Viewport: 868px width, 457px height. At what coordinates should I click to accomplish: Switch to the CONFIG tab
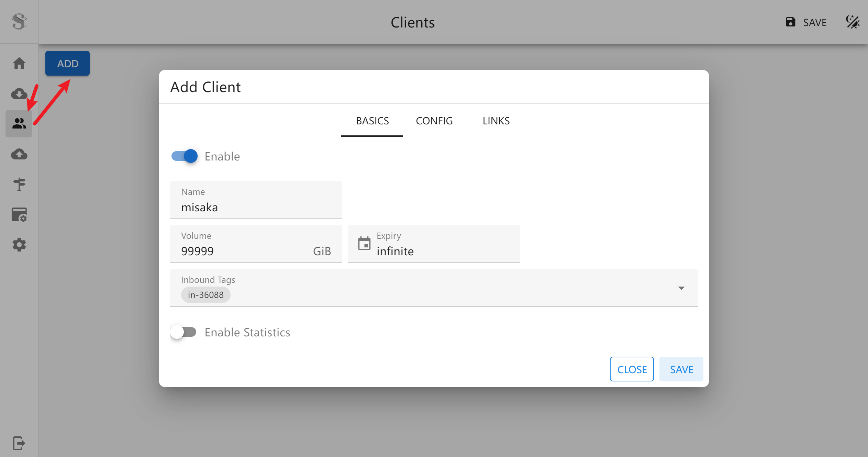coord(434,121)
